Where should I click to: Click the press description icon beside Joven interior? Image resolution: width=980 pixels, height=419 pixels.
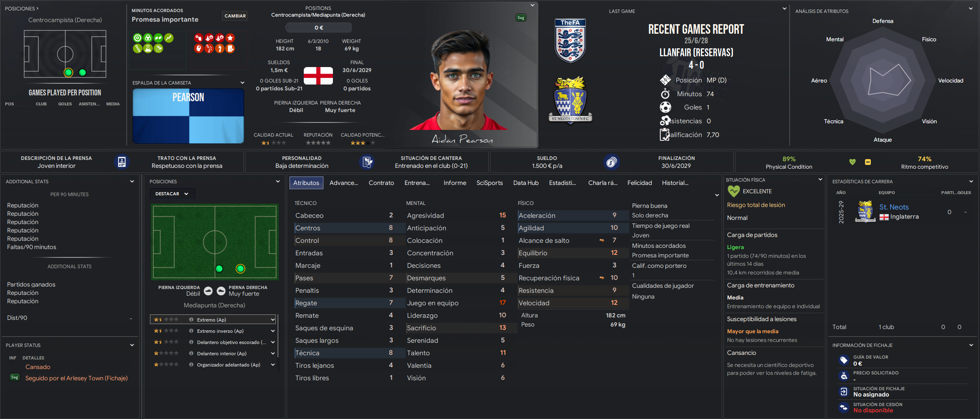[122, 162]
